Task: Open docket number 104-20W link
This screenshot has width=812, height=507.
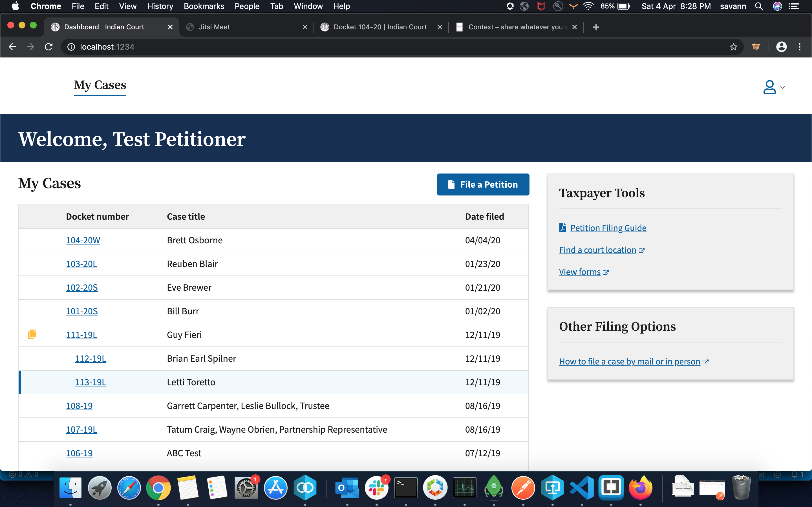Action: tap(83, 240)
